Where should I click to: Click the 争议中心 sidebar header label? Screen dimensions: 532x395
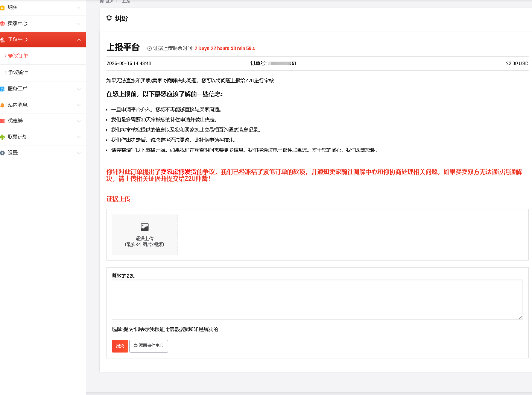pos(18,39)
